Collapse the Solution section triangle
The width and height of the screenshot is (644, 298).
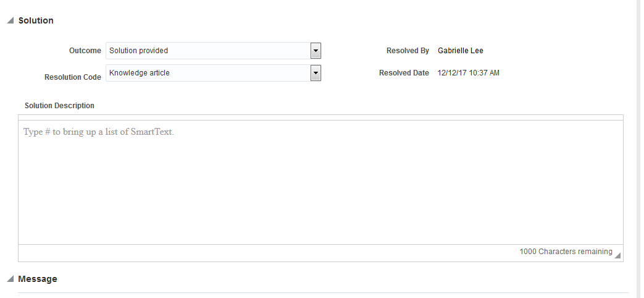[x=10, y=21]
